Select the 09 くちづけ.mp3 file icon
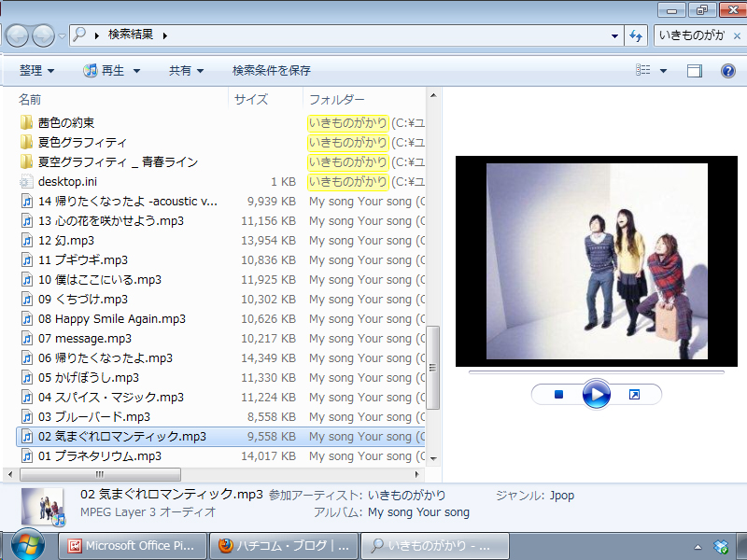This screenshot has height=560, width=747. coord(27,299)
